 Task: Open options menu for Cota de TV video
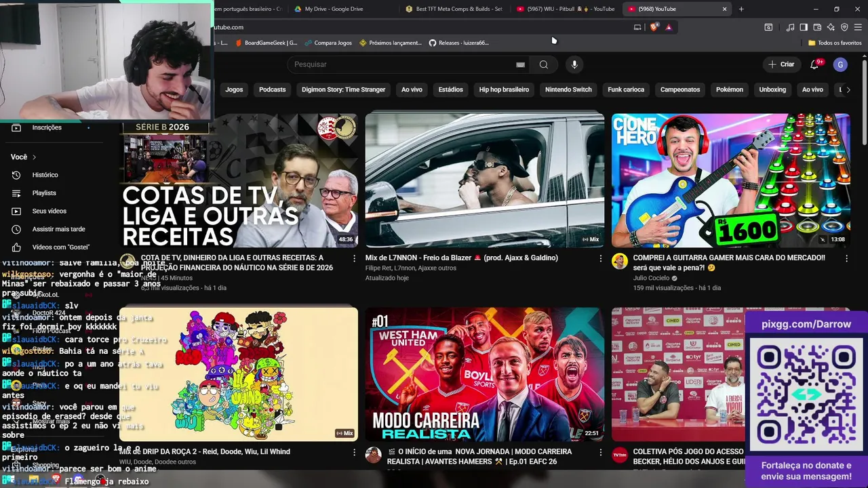pos(354,258)
